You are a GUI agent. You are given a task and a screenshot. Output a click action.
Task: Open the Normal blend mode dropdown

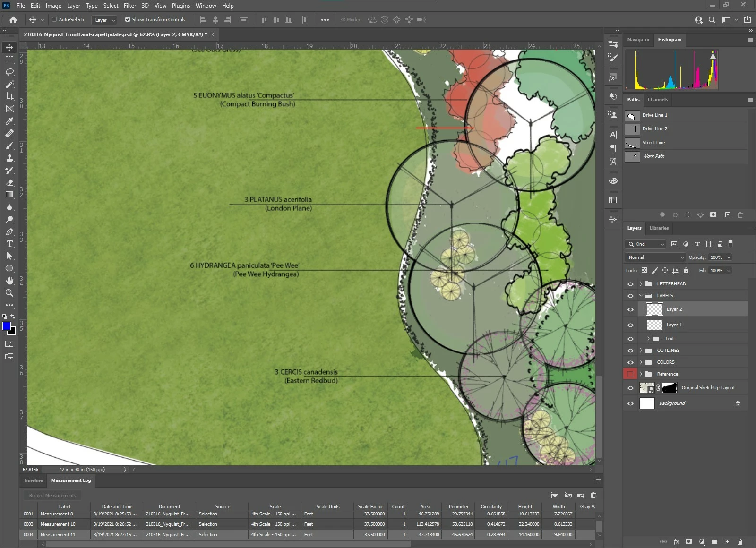[x=655, y=257]
